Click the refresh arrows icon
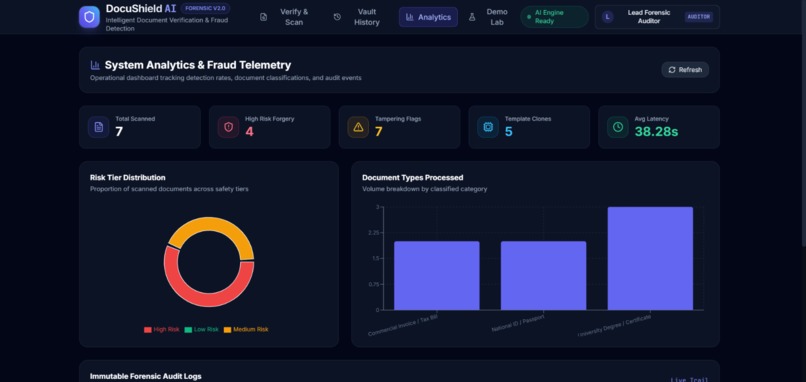 pos(672,70)
